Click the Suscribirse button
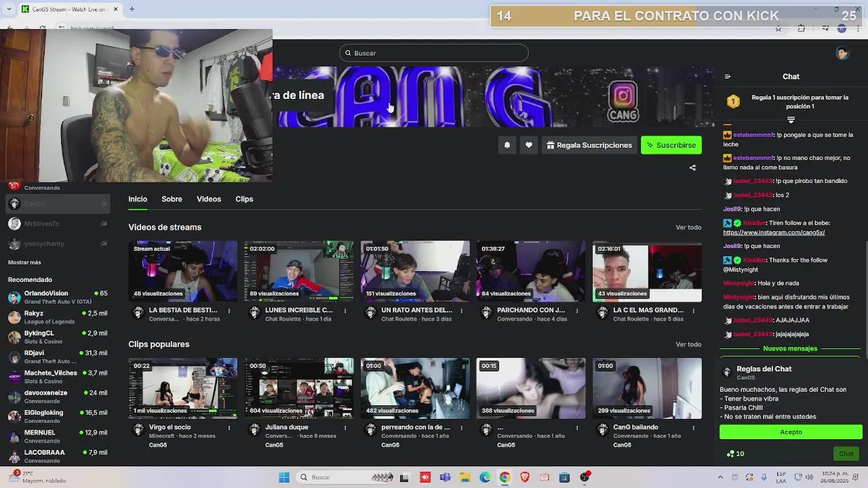This screenshot has height=488, width=868. [671, 145]
